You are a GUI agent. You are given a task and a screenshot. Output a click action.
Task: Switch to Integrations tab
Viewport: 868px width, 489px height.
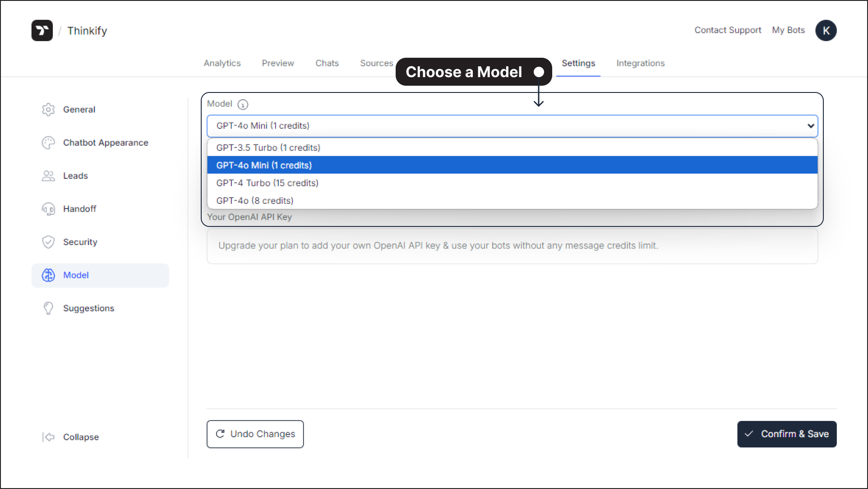pyautogui.click(x=641, y=63)
